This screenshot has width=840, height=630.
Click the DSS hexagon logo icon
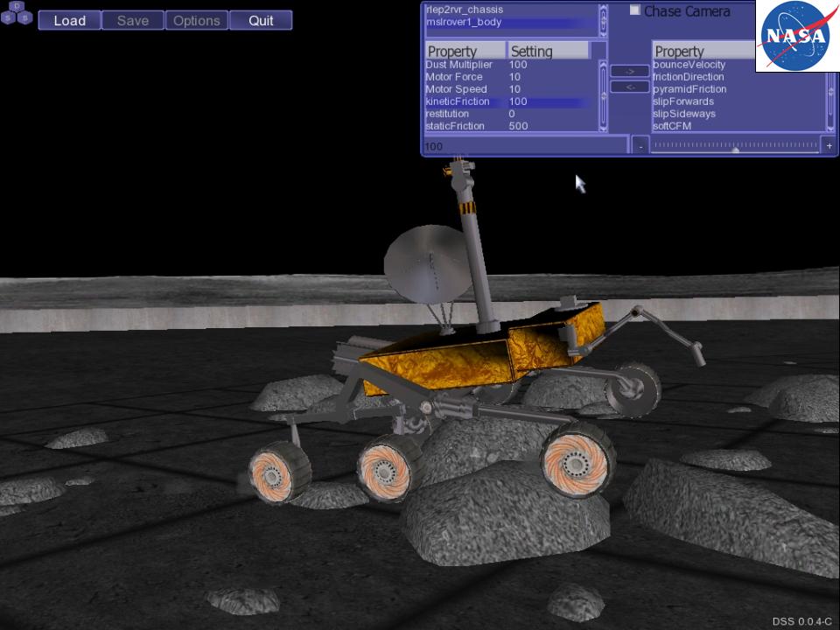click(17, 12)
